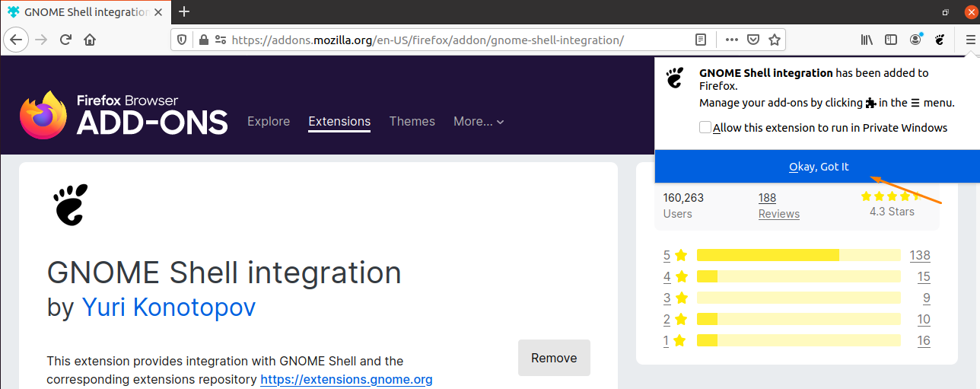
Task: Restore window with title bar restore button
Action: [x=945, y=12]
